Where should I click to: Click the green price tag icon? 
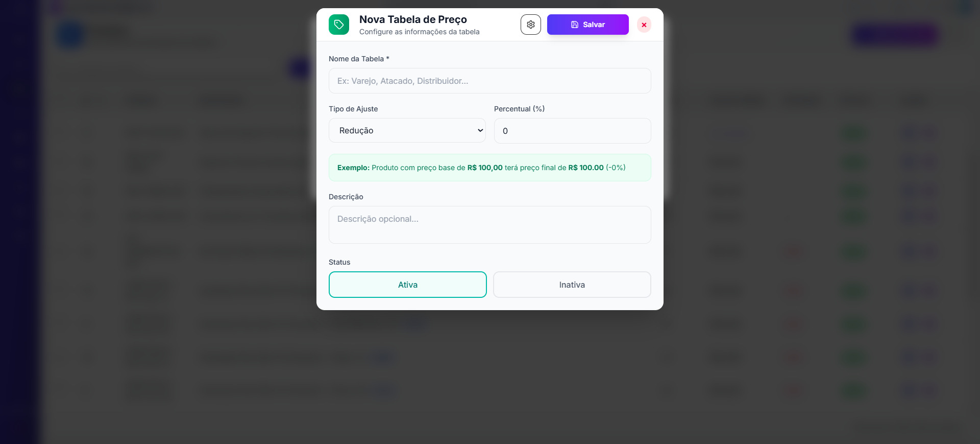[339, 25]
